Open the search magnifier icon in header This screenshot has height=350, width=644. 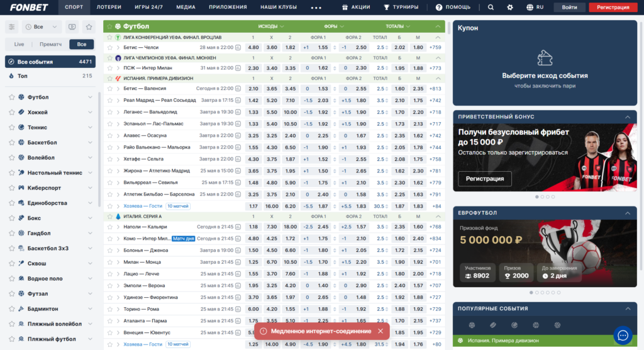pyautogui.click(x=491, y=7)
